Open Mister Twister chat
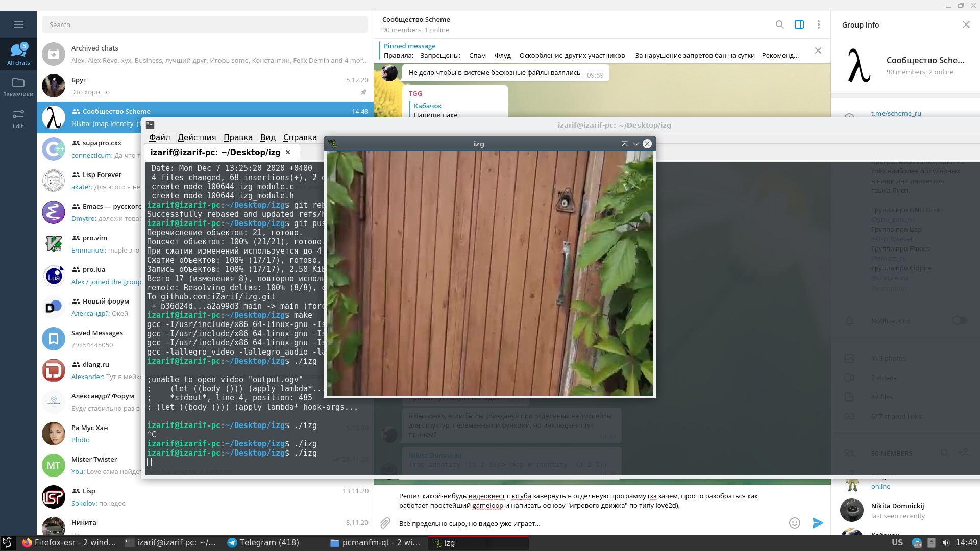 (90, 465)
